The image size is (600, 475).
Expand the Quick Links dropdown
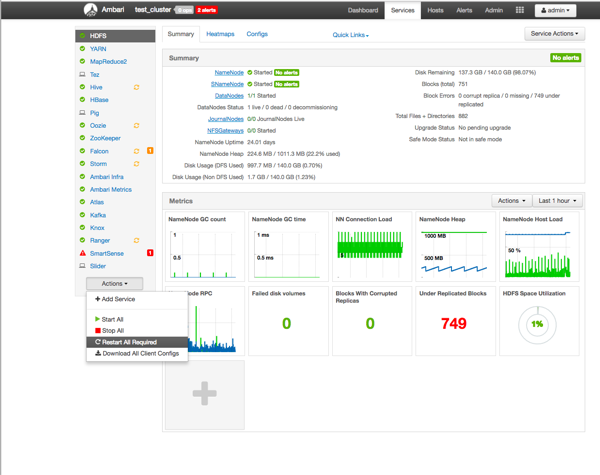[351, 35]
